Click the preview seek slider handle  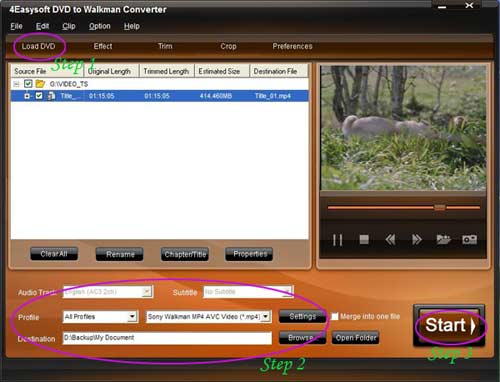pyautogui.click(x=440, y=208)
